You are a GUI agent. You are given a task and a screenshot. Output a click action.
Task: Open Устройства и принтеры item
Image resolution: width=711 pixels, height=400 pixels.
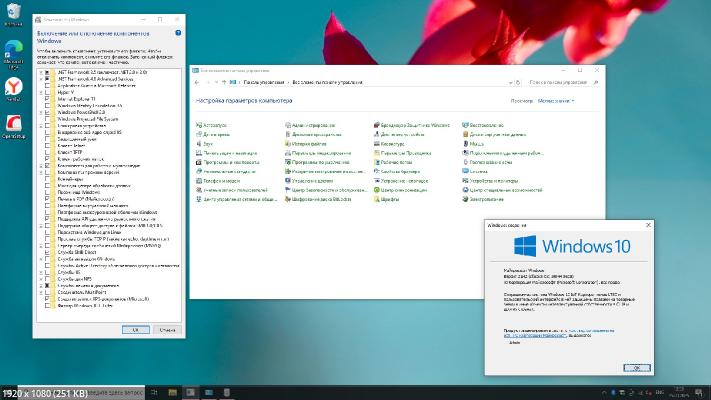490,181
